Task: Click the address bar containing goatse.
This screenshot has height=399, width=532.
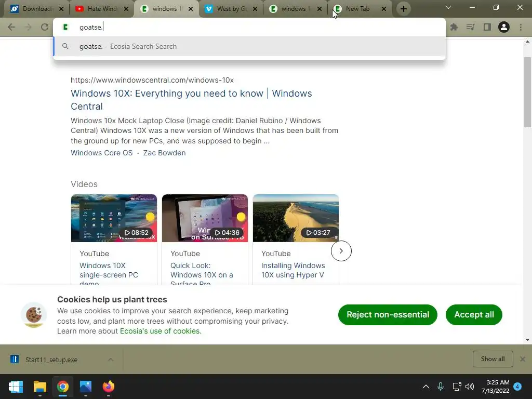Action: (249, 27)
